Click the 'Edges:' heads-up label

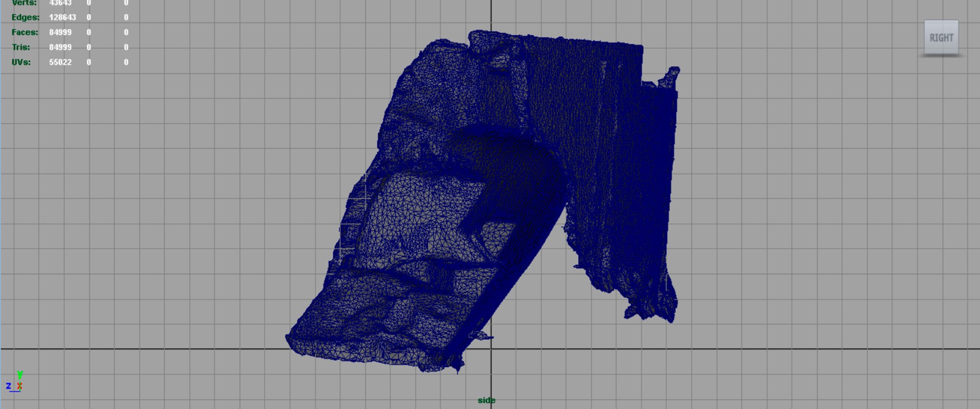(x=26, y=17)
